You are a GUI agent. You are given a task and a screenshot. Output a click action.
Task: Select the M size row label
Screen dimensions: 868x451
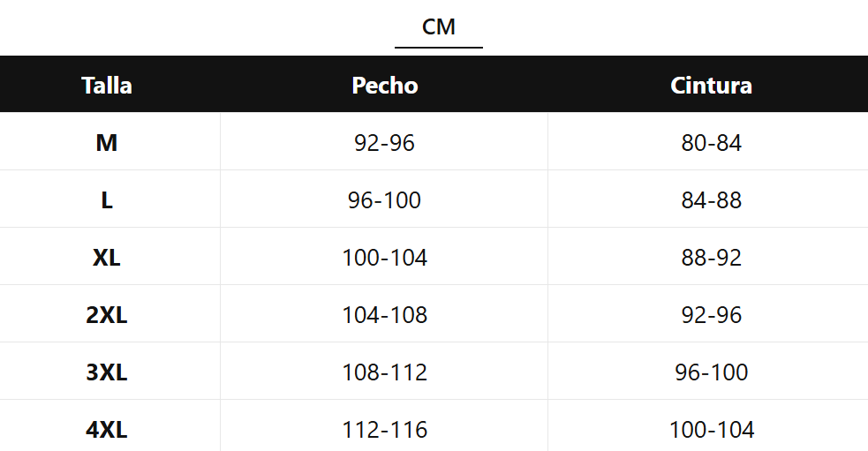(107, 143)
